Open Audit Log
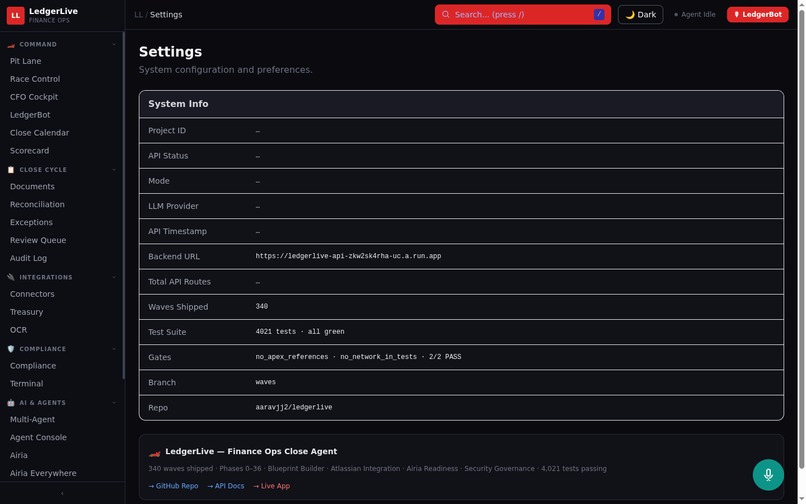The image size is (806, 504). (28, 258)
